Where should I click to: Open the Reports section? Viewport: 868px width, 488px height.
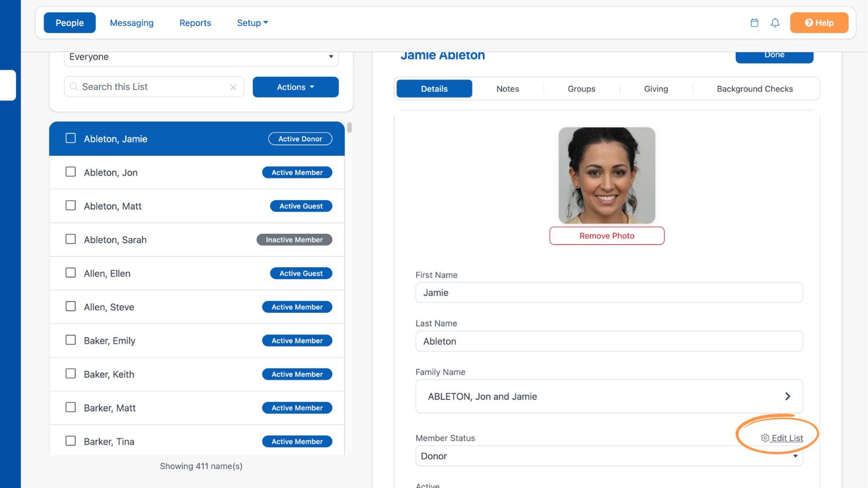coord(195,23)
